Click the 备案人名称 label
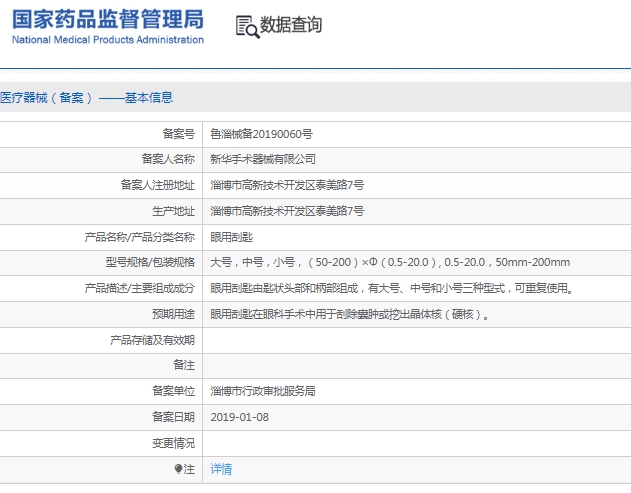This screenshot has height=493, width=631. click(168, 159)
